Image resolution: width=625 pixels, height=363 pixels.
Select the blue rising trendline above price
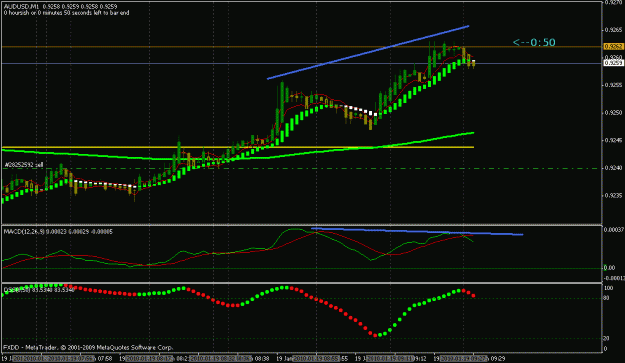(x=368, y=52)
